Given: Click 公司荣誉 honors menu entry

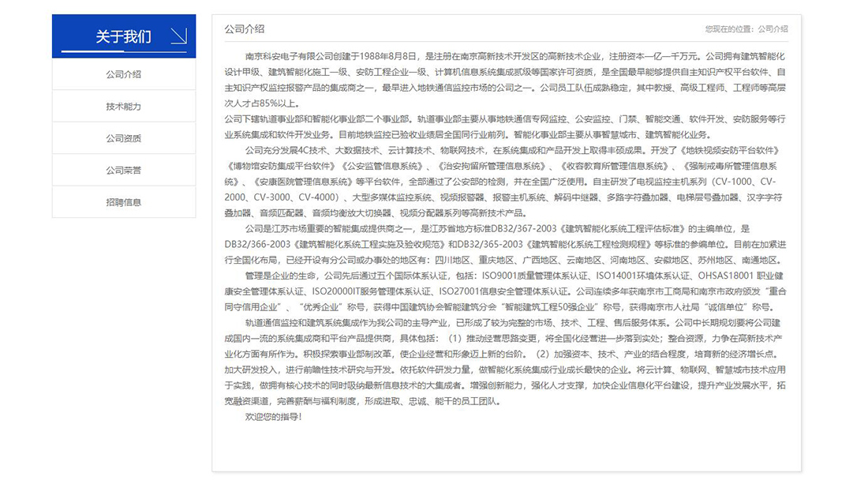Looking at the screenshot, I should click(x=123, y=170).
